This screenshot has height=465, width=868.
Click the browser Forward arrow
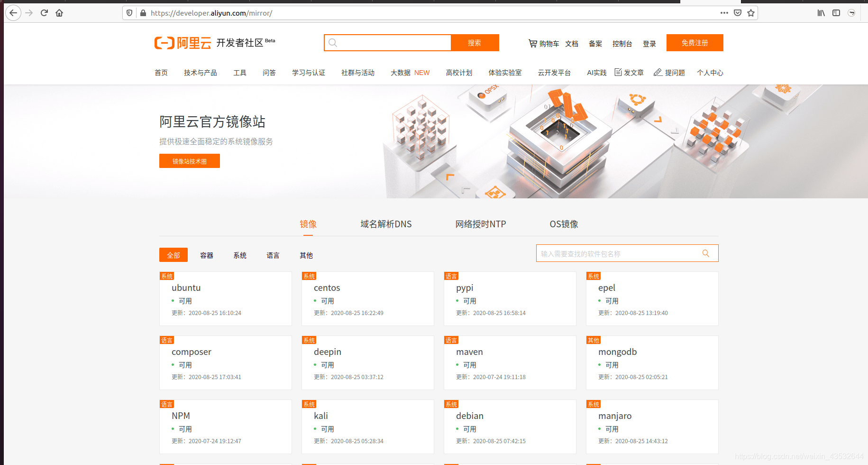(29, 13)
